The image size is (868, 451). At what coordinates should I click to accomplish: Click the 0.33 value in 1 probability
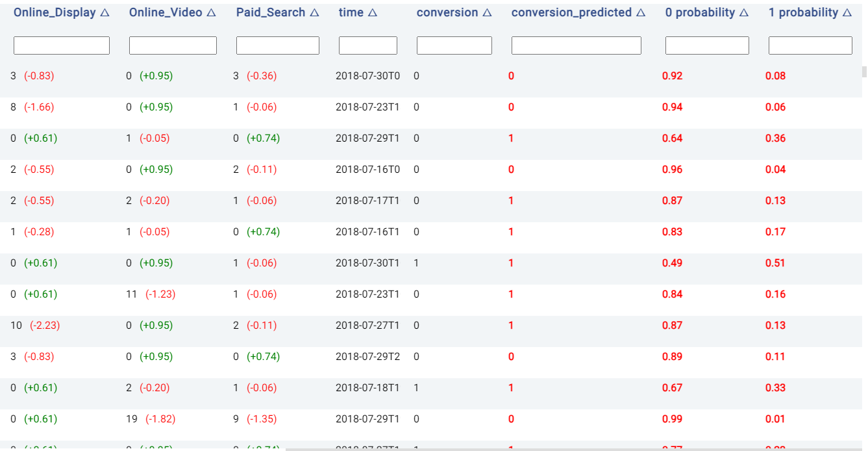click(x=776, y=388)
